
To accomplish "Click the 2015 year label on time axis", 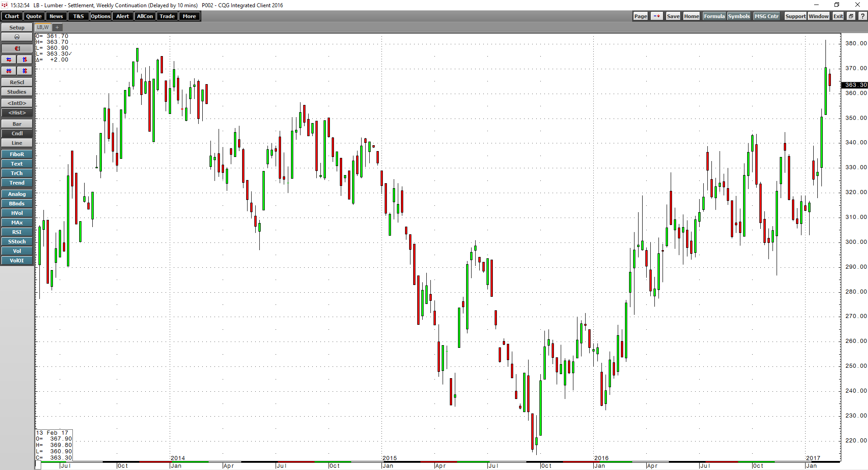I will (x=390, y=458).
